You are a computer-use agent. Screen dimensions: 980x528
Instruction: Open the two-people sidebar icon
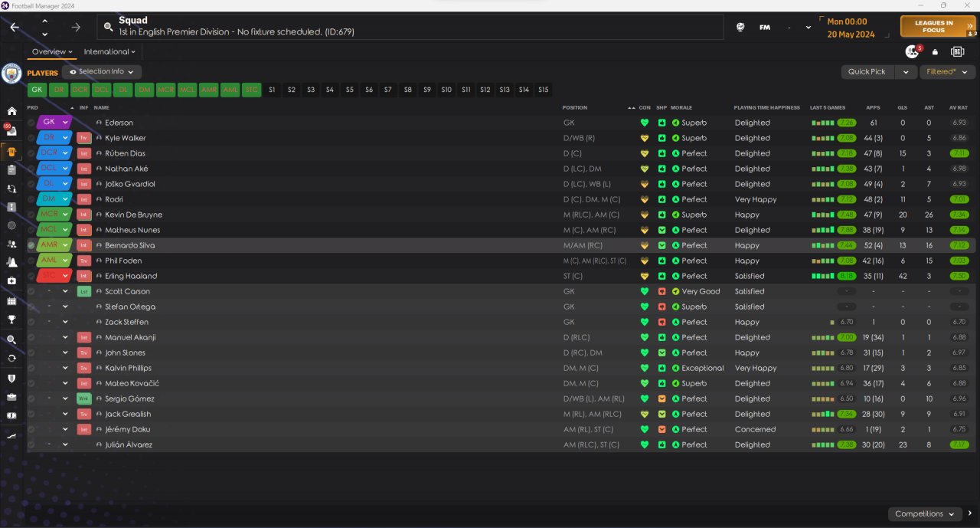[11, 244]
